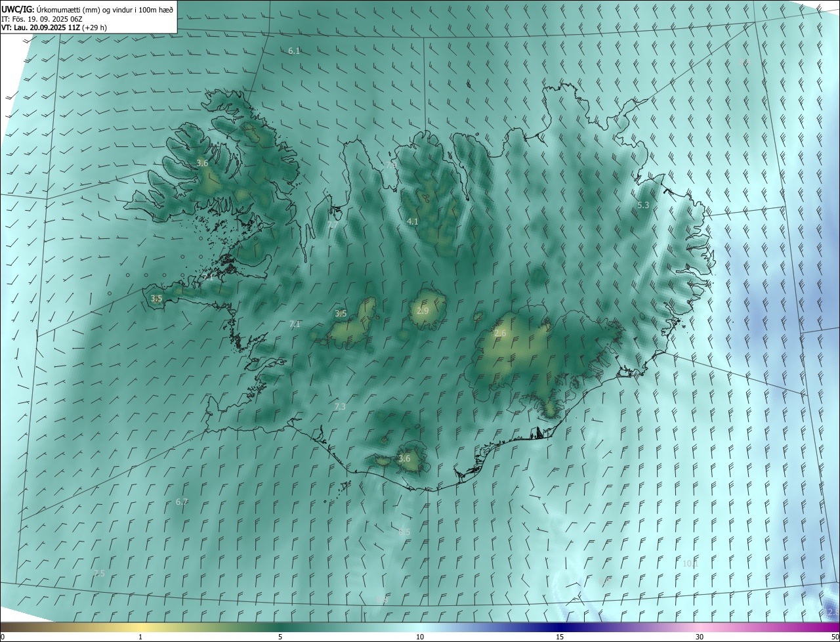
Task: Click the 'VT: Lau. 20.09.2025 11Z (+29 h)' line
Action: [x=52, y=28]
